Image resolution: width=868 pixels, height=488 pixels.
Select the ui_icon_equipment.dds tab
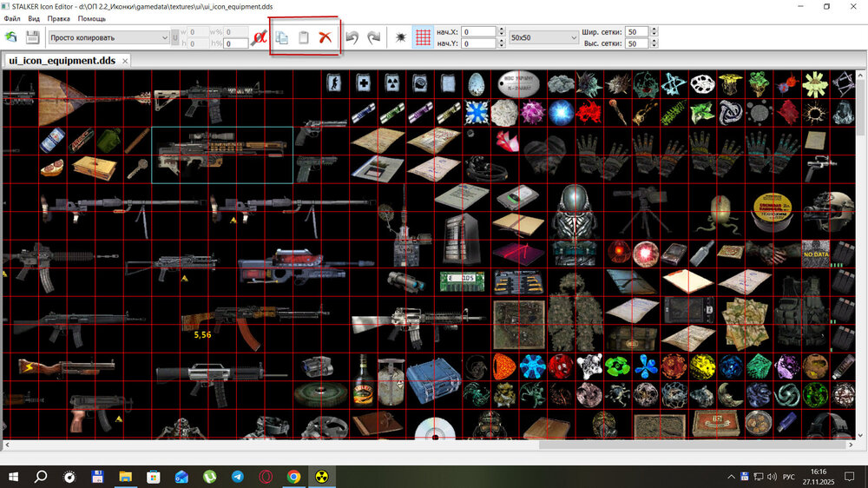tap(61, 61)
